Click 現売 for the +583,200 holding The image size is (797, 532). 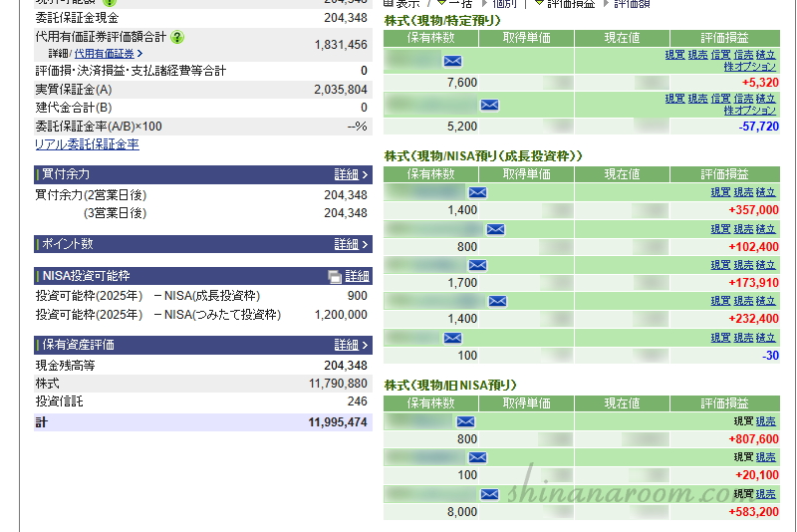click(x=766, y=494)
